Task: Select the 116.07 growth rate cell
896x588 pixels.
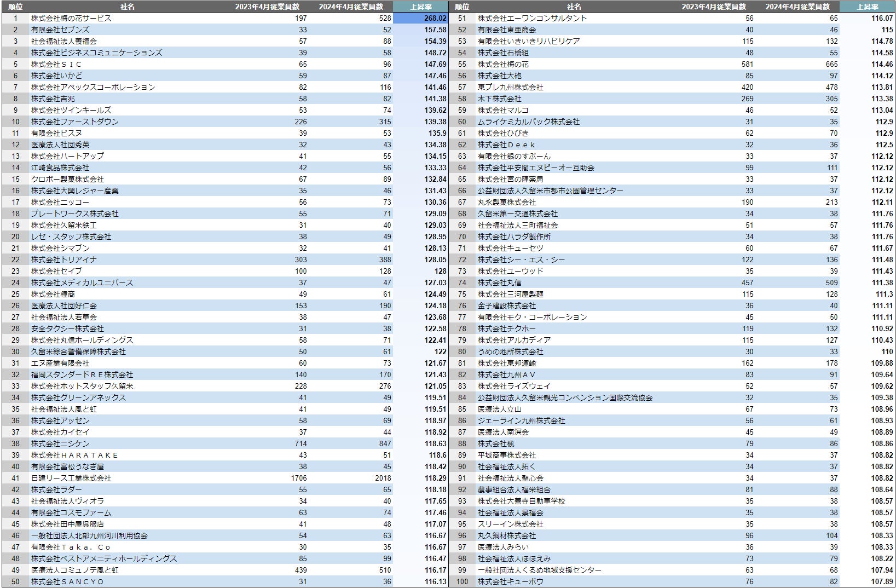Action: [x=867, y=18]
